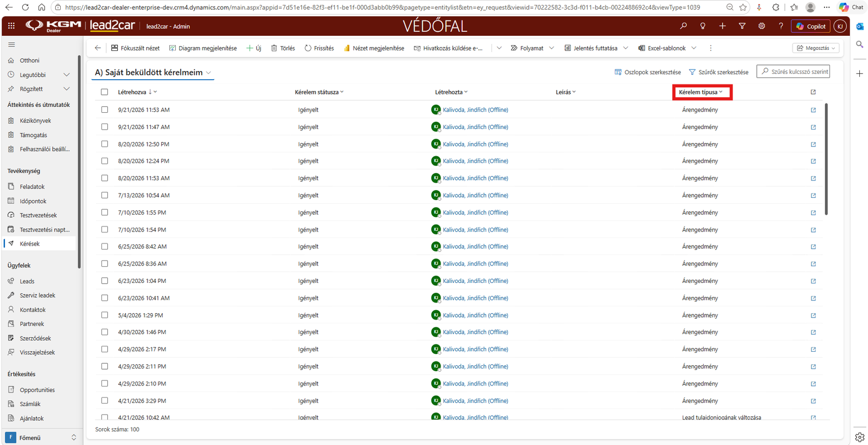Go back with the arrow in command bar
The height and width of the screenshot is (445, 868).
98,48
